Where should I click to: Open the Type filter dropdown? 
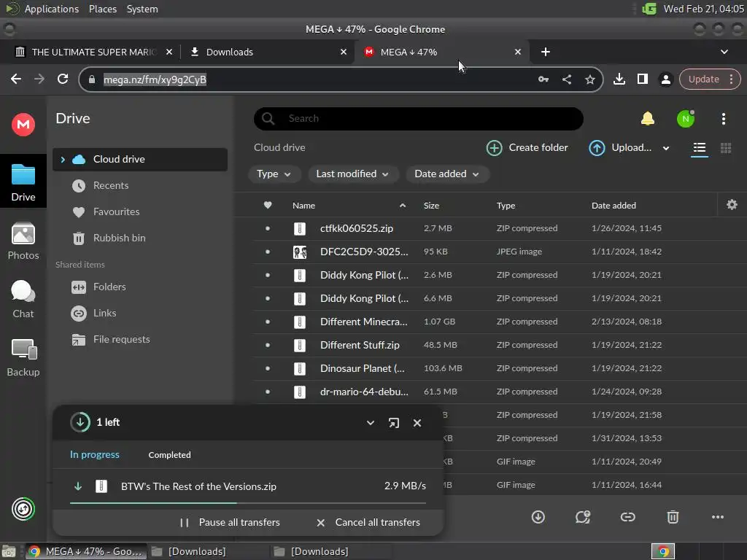click(x=274, y=174)
